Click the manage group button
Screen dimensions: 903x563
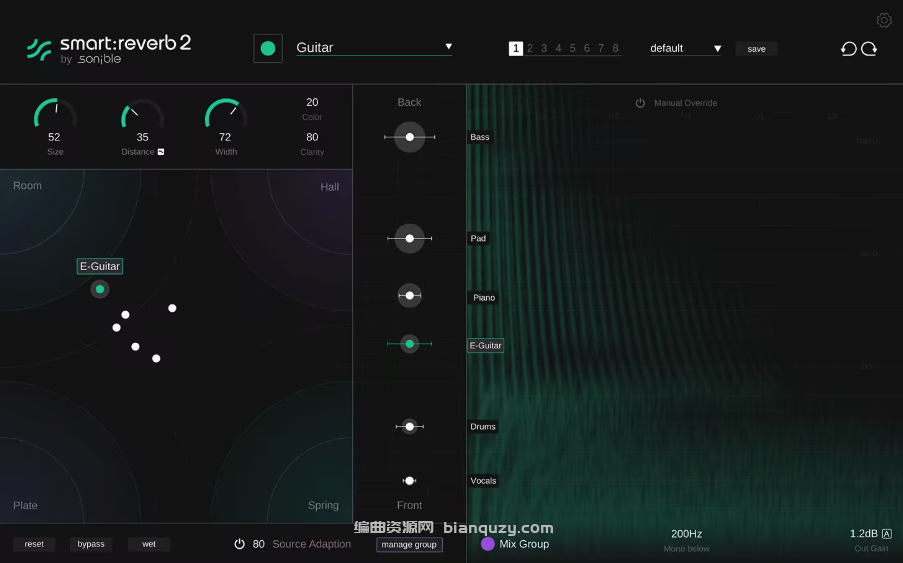(x=409, y=545)
